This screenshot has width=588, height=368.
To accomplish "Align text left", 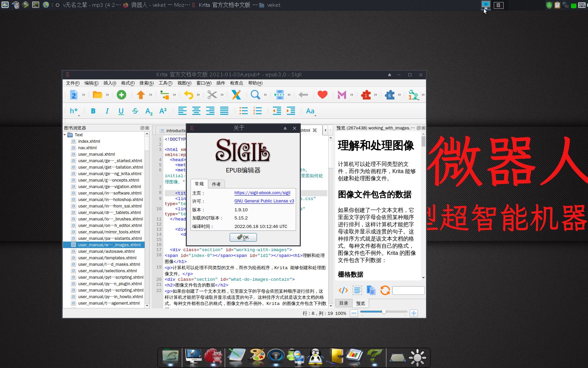I will coord(182,111).
